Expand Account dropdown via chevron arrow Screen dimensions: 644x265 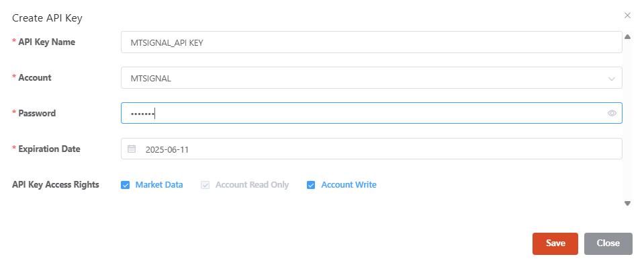point(612,78)
